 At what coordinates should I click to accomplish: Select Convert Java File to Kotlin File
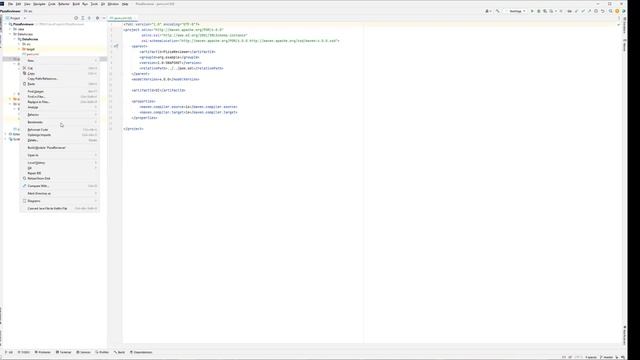(x=60, y=208)
